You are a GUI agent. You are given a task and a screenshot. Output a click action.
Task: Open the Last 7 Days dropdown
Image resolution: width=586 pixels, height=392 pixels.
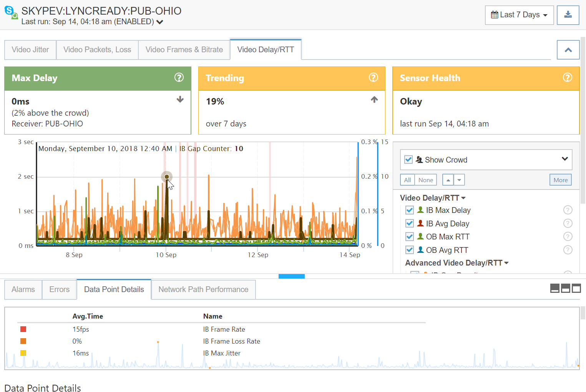[519, 15]
